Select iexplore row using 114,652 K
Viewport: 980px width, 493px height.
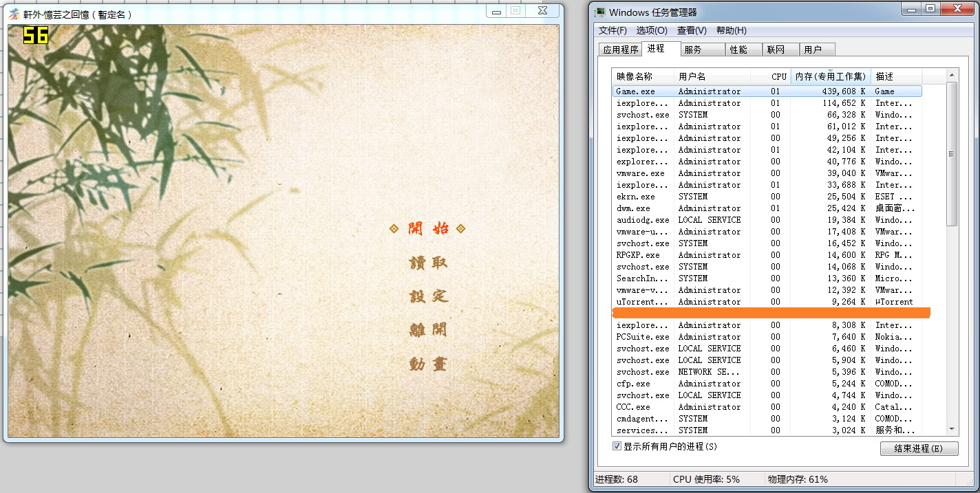(767, 103)
